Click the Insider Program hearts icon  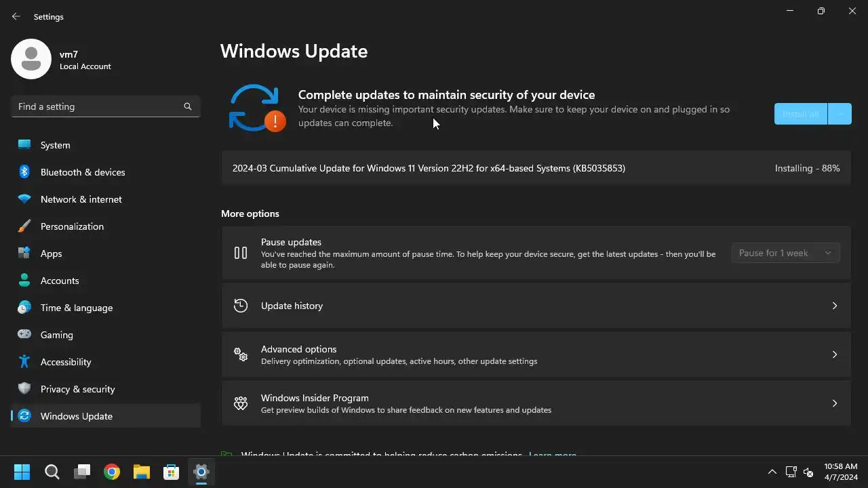[x=241, y=403]
